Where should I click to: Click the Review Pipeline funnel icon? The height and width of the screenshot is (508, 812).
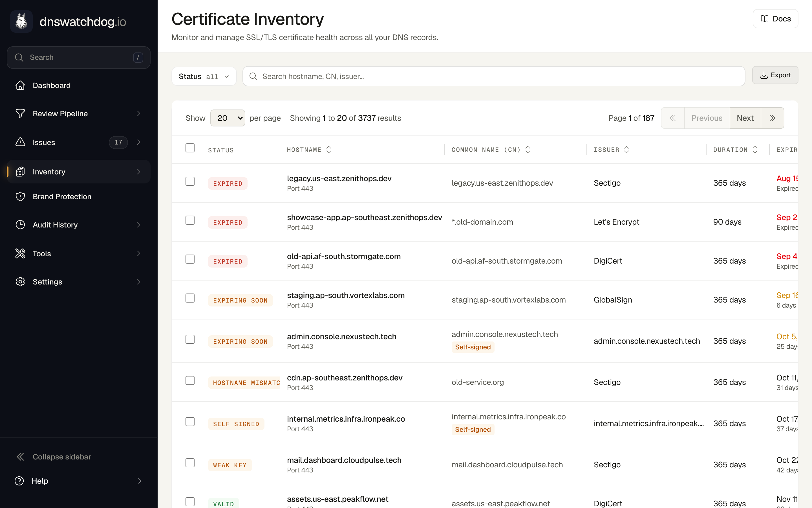pyautogui.click(x=20, y=113)
